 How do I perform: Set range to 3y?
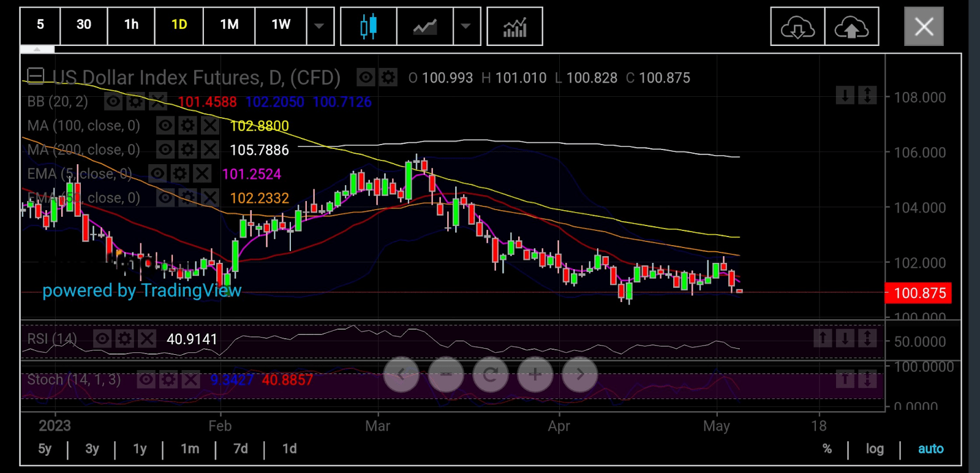point(92,448)
